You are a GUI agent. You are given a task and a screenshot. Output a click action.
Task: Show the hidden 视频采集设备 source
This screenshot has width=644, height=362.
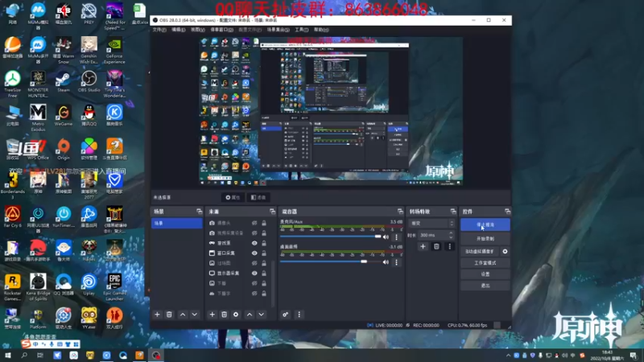coord(254,232)
